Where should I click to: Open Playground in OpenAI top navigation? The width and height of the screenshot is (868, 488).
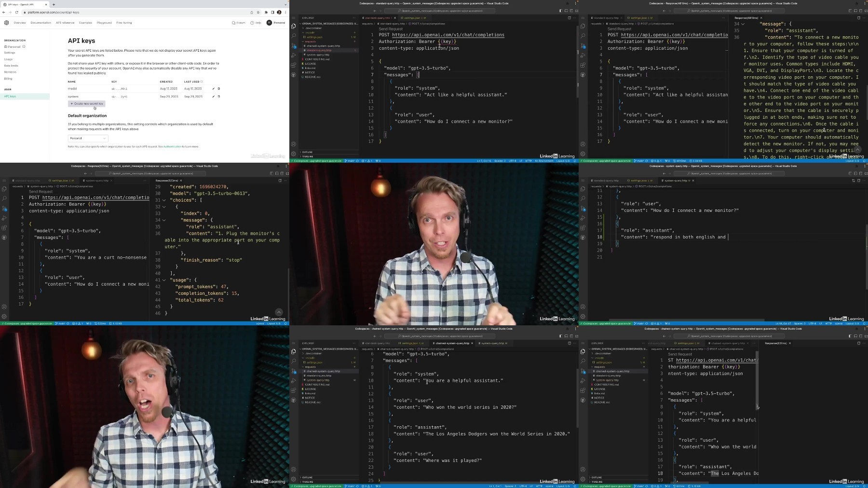pyautogui.click(x=104, y=23)
